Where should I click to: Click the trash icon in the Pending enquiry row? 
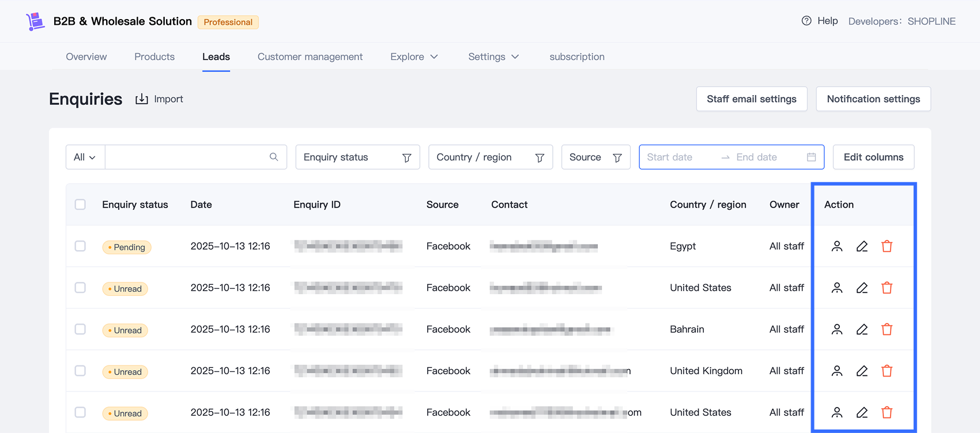click(887, 246)
